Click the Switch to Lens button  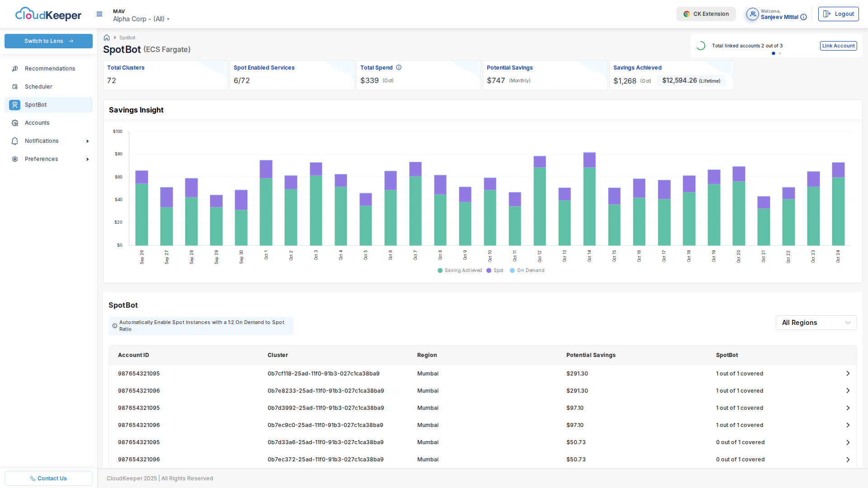48,41
